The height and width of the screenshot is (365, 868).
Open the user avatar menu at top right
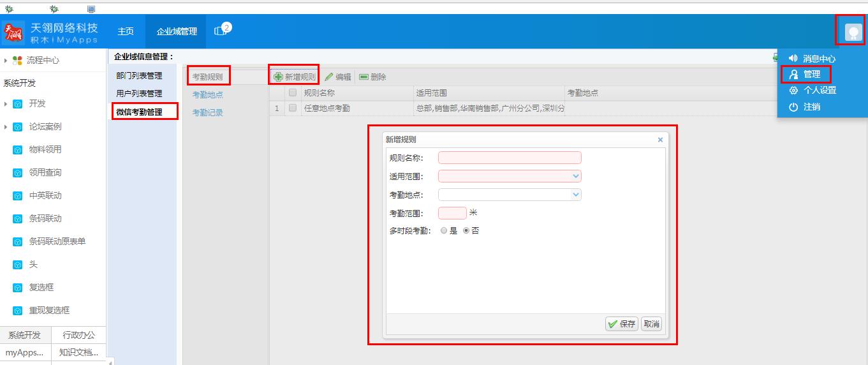click(853, 32)
